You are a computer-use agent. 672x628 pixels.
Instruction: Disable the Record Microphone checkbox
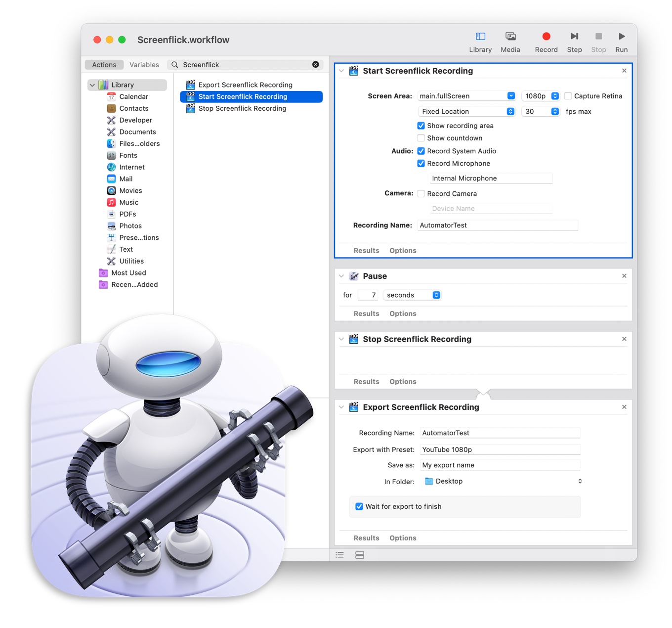(x=421, y=163)
